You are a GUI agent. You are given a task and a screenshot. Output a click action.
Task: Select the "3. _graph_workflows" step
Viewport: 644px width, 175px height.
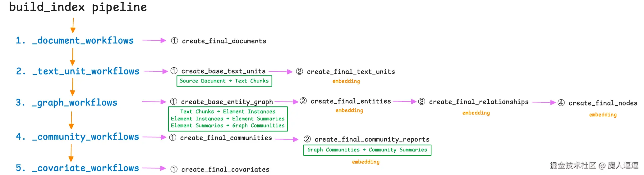tap(67, 103)
